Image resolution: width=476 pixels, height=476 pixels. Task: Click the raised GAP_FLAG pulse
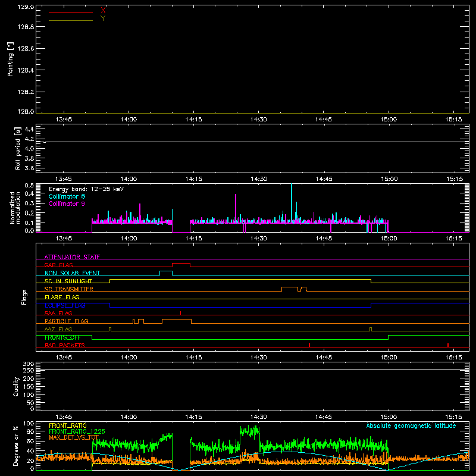pyautogui.click(x=181, y=264)
